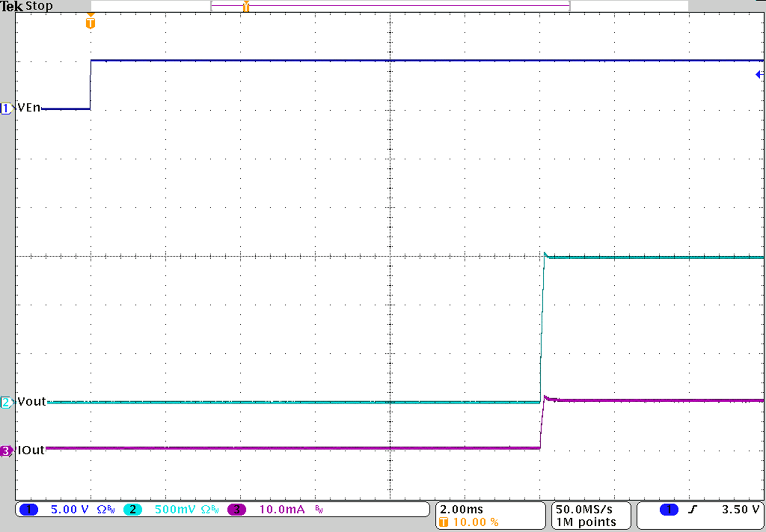Click the zoom window indicator bar at the top
766x532 pixels.
383,6
